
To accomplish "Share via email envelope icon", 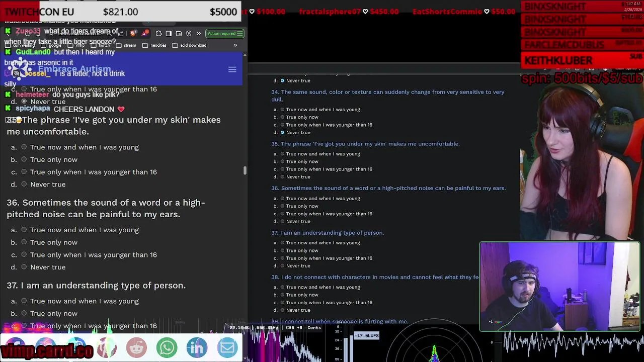I will click(x=227, y=347).
